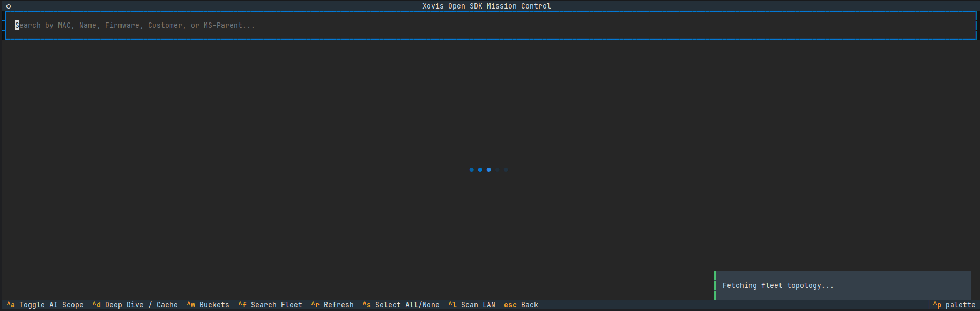Go Back using the footer Back label
The height and width of the screenshot is (311, 980).
tap(530, 305)
